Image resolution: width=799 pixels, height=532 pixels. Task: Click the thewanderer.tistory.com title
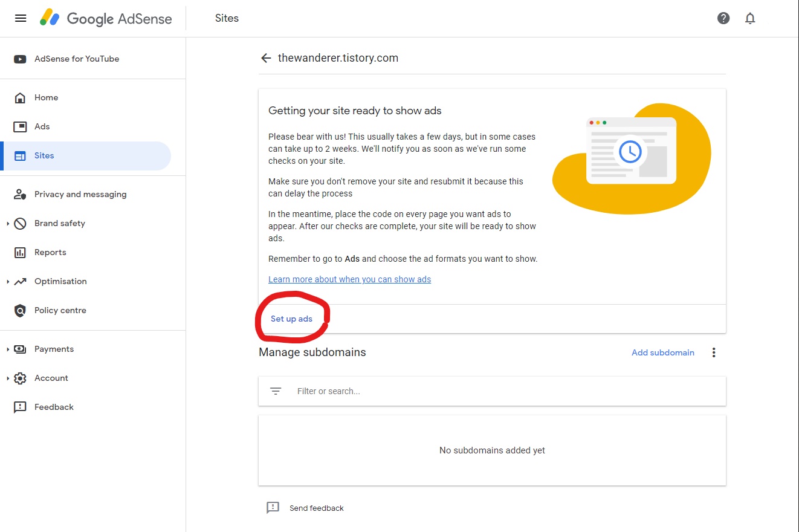point(338,58)
